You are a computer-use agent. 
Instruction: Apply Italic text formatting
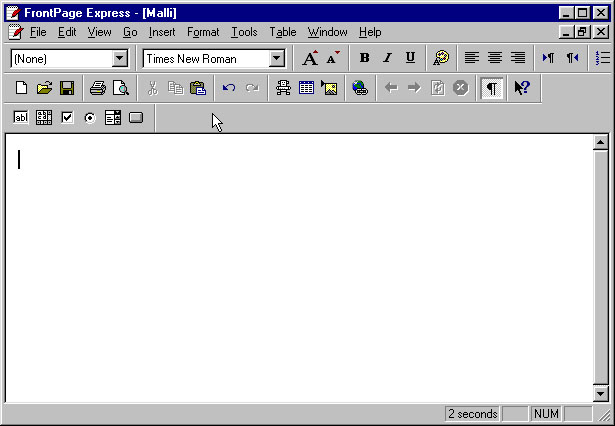point(387,58)
